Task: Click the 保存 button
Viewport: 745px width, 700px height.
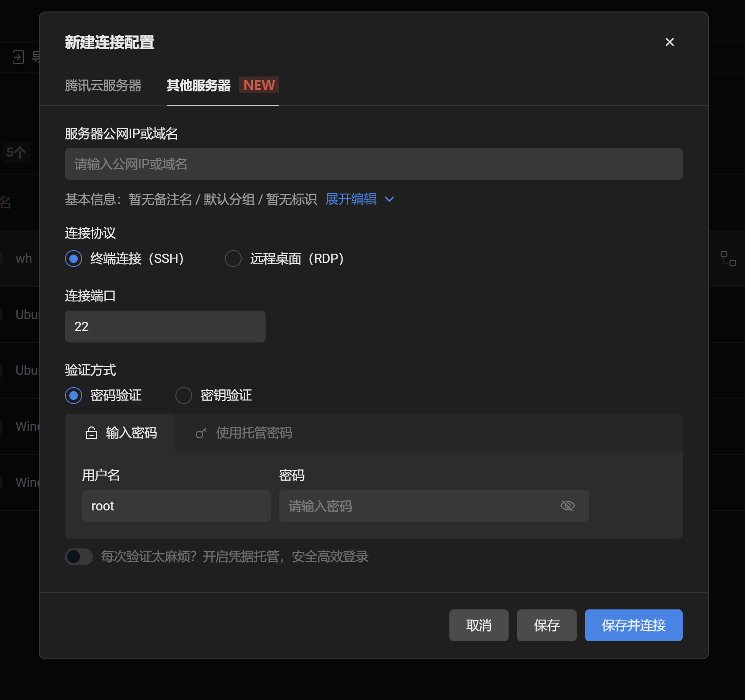Action: [x=547, y=625]
